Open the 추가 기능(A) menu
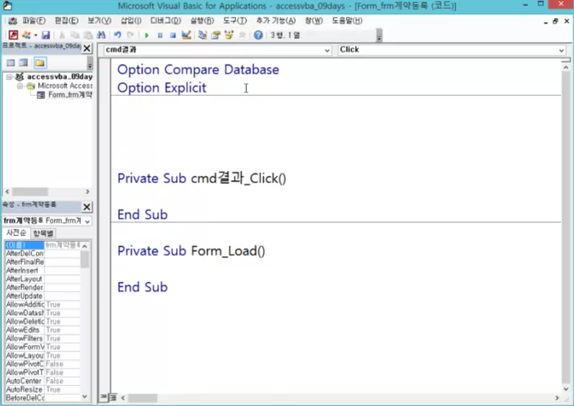Viewport: 574px width, 406px height. [276, 21]
